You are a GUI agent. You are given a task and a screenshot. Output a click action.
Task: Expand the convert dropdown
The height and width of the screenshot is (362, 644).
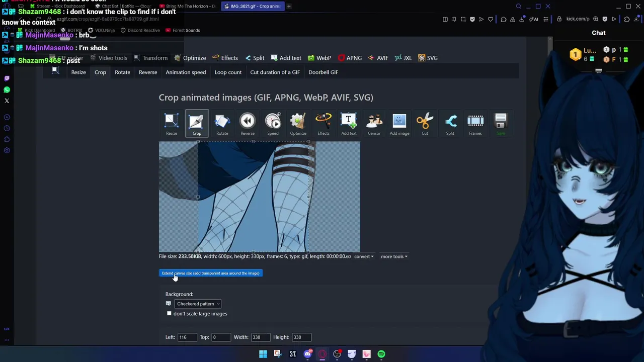(x=363, y=256)
